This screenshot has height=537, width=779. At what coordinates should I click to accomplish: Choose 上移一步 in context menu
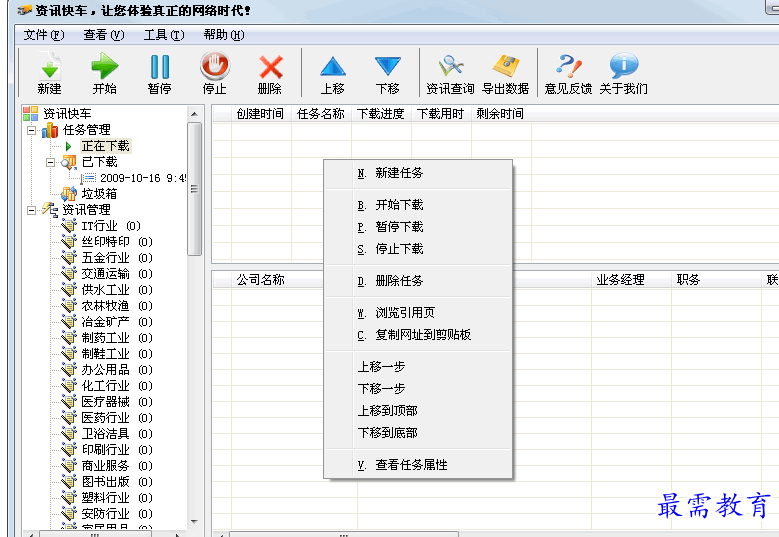pyautogui.click(x=418, y=367)
